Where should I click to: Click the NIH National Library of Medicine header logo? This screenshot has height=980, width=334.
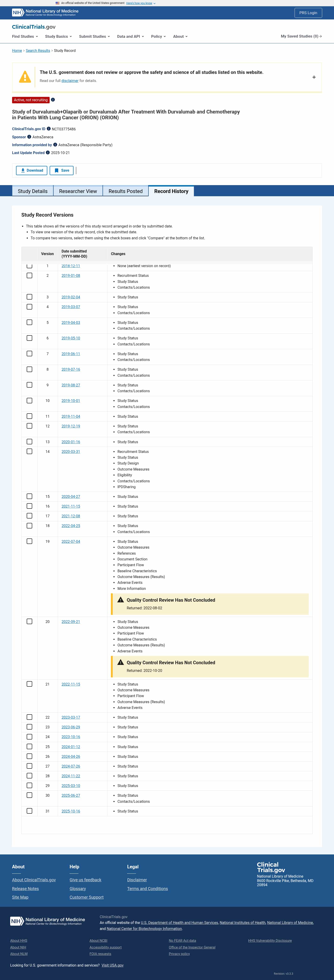point(45,13)
